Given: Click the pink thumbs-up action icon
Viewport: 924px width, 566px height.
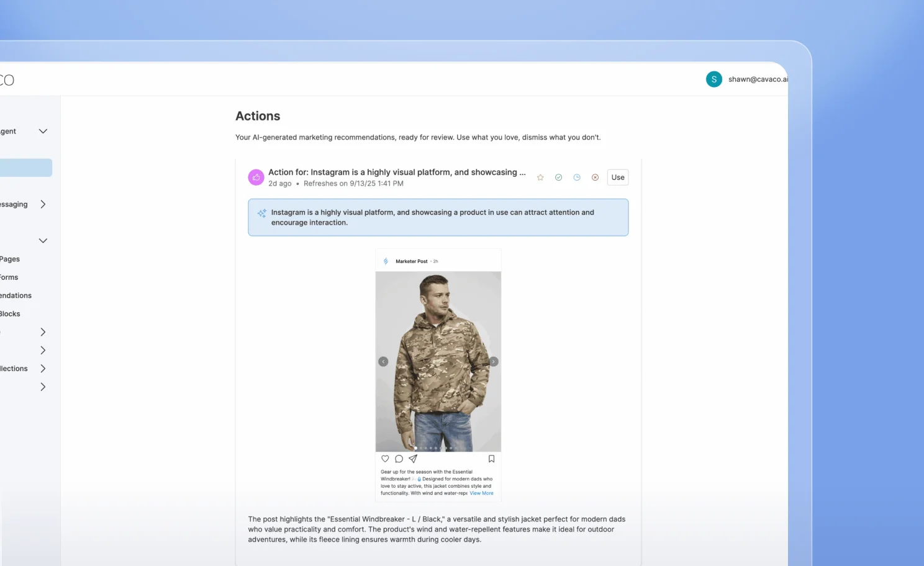Looking at the screenshot, I should coord(256,177).
